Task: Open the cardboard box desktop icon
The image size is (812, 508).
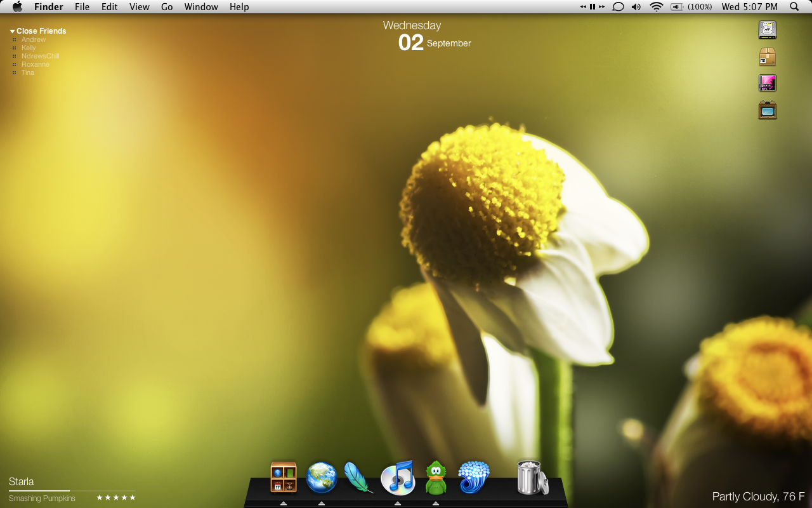Action: pyautogui.click(x=768, y=57)
